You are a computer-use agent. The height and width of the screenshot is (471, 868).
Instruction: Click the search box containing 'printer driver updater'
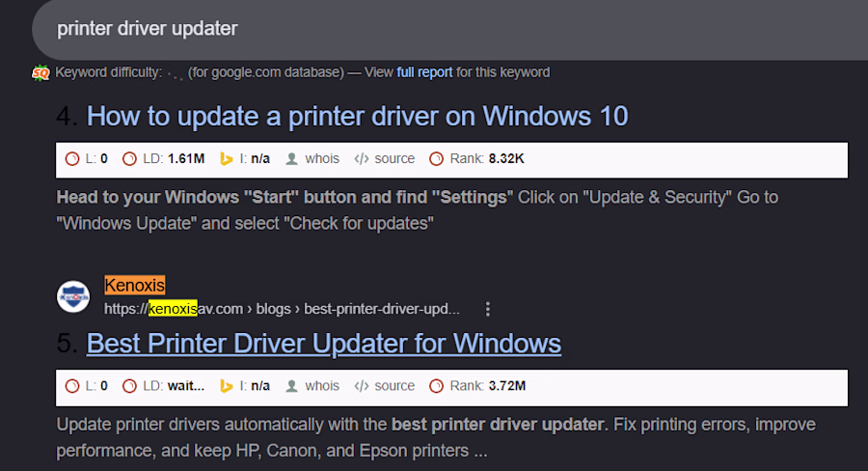(450, 29)
